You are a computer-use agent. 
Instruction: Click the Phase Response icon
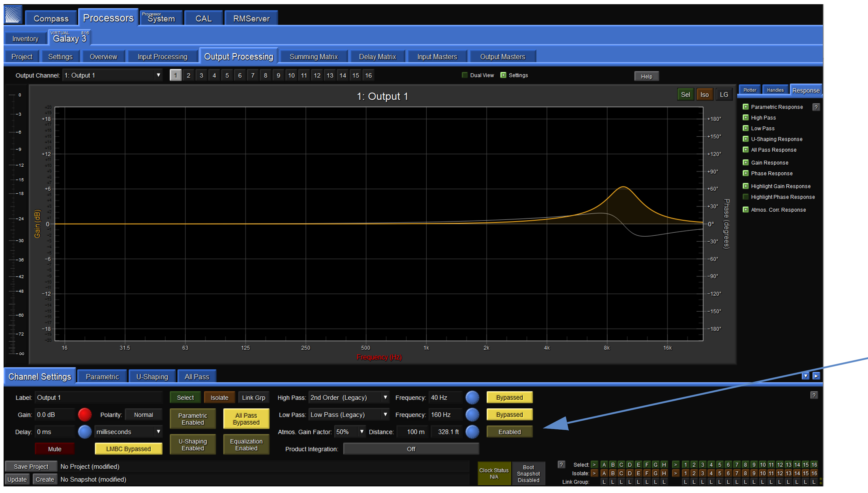click(x=746, y=173)
